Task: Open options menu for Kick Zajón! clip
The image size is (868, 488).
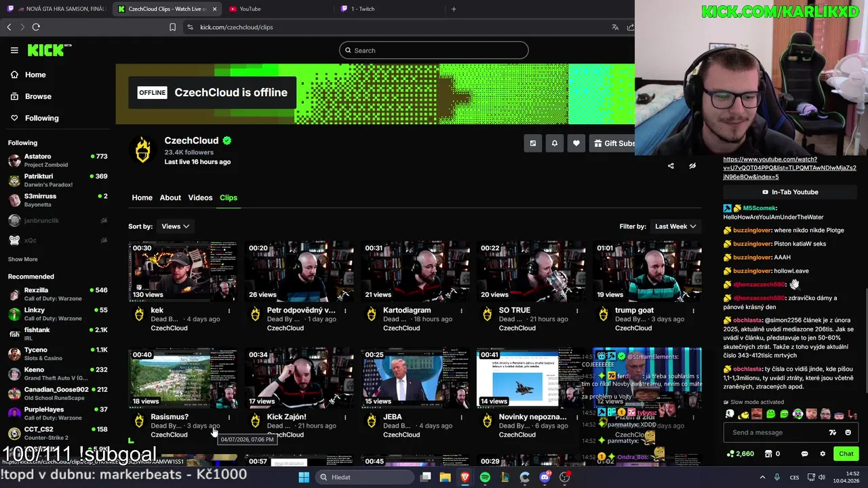Action: click(345, 418)
